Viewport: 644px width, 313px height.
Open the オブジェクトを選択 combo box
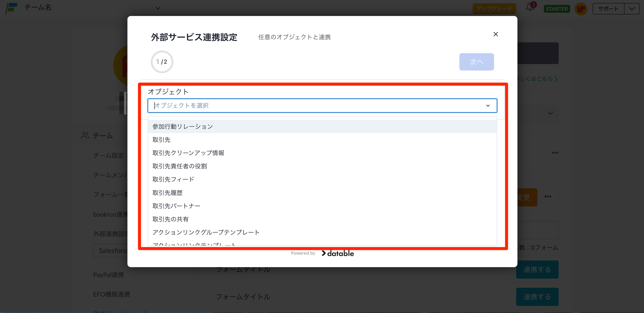click(322, 106)
